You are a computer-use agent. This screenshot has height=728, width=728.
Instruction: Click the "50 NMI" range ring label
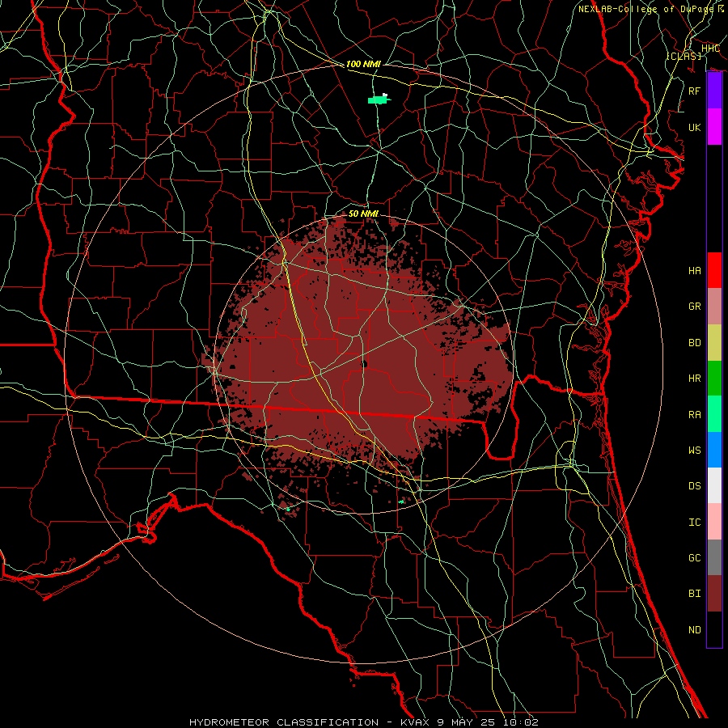363,214
